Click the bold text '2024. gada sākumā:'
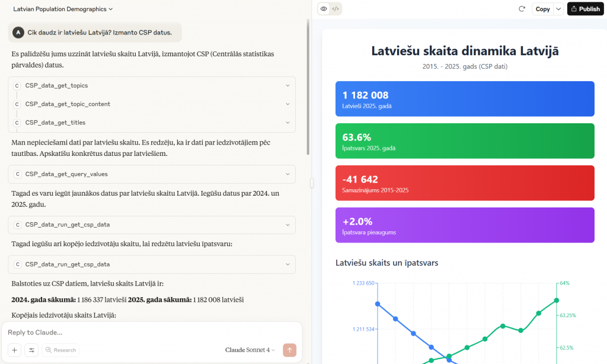The height and width of the screenshot is (364, 607). [43, 300]
